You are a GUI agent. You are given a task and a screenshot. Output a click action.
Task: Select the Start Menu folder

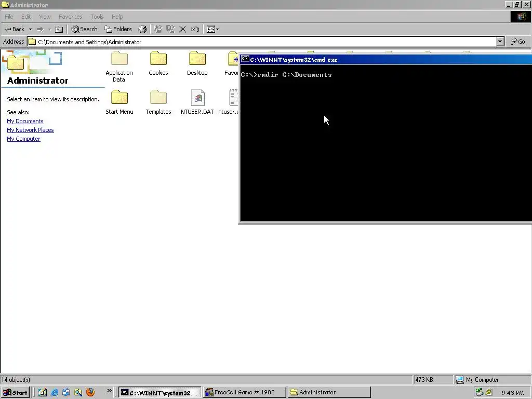[119, 102]
